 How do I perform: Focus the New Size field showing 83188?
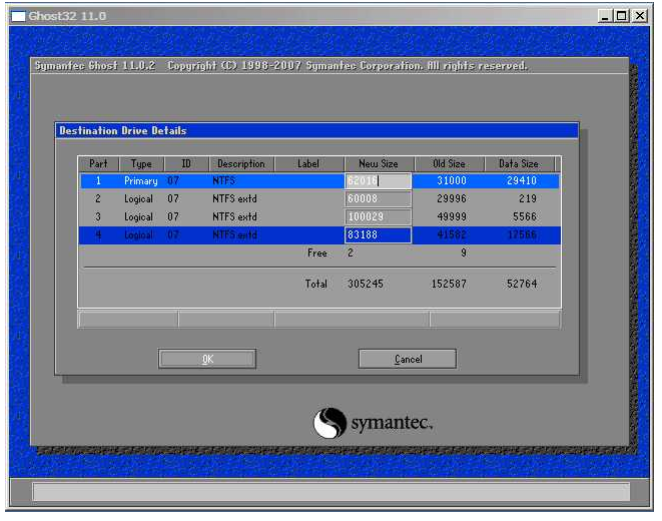coord(378,235)
